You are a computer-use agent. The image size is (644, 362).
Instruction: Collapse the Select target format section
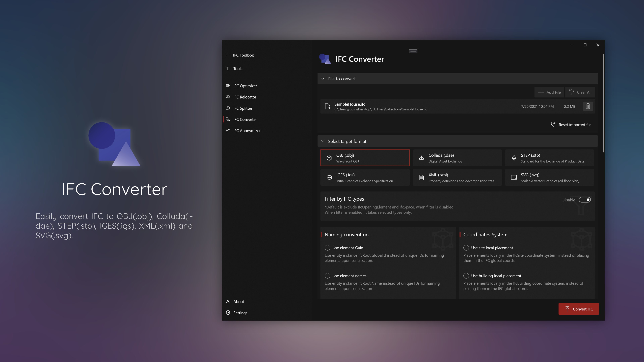323,141
